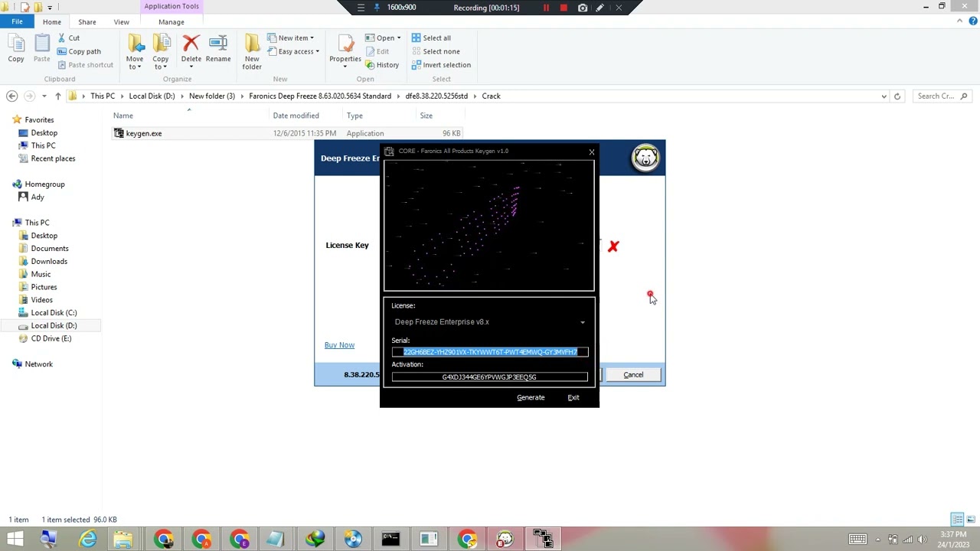Follow the Buy Now link
Screen dimensions: 980x551
pyautogui.click(x=339, y=345)
